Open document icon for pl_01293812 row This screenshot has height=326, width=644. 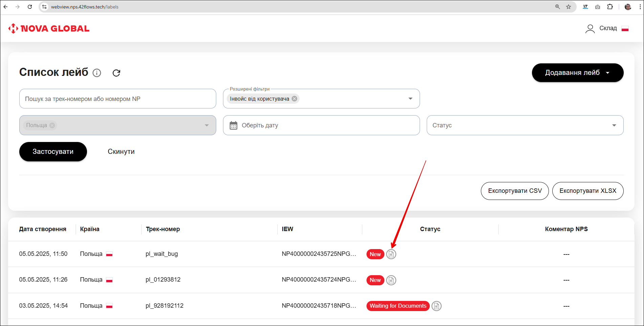(x=391, y=280)
